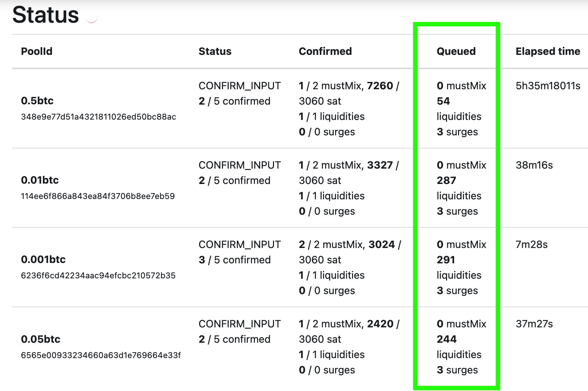Select the 0.05btc pool name
The width and height of the screenshot is (588, 391).
pos(41,339)
